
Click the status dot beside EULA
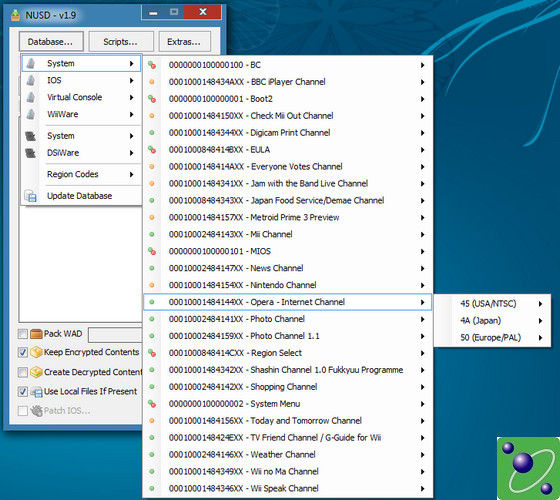click(x=152, y=150)
